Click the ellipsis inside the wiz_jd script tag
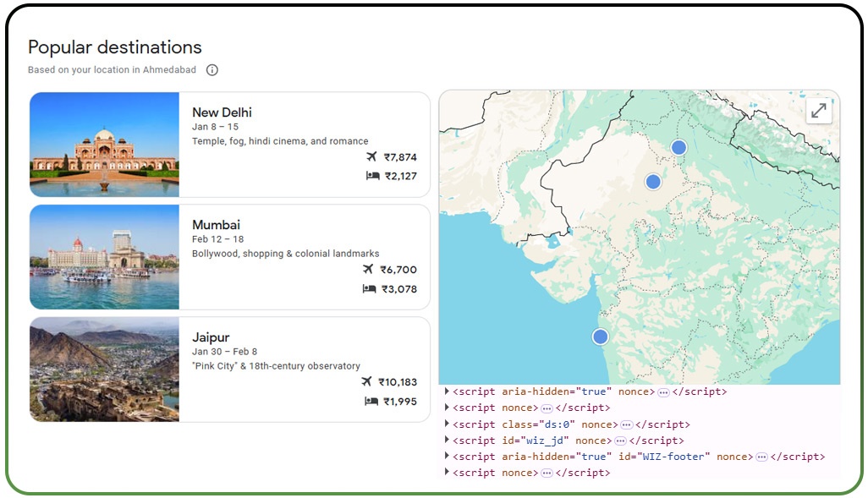 (621, 440)
